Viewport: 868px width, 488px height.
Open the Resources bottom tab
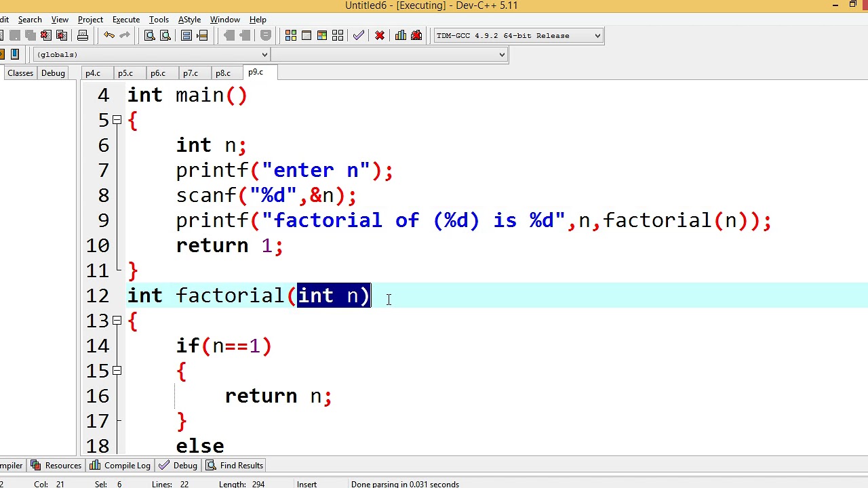[56, 466]
